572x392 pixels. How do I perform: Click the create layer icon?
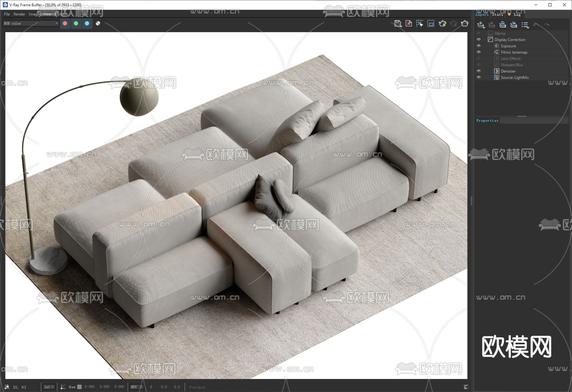click(x=481, y=25)
